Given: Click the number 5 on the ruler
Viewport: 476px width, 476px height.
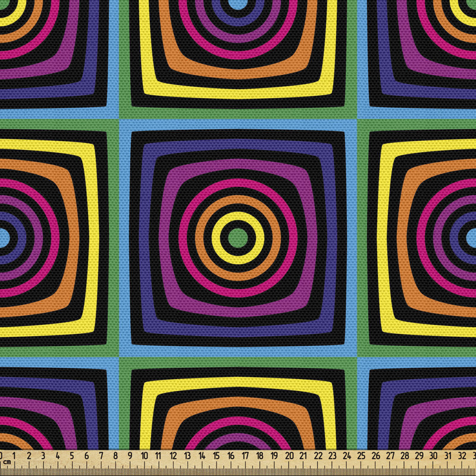Looking at the screenshot, I should click(x=72, y=456).
